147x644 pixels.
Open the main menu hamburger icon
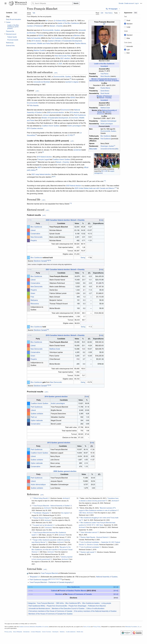coord(6,3)
